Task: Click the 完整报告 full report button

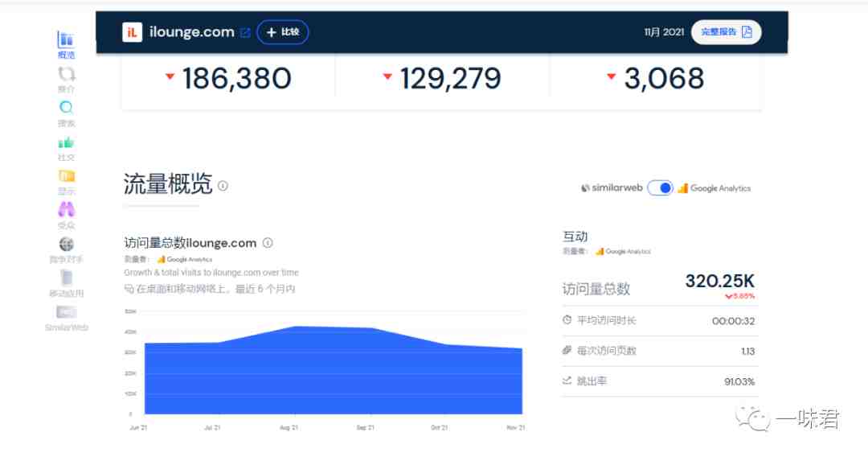Action: pyautogui.click(x=726, y=32)
